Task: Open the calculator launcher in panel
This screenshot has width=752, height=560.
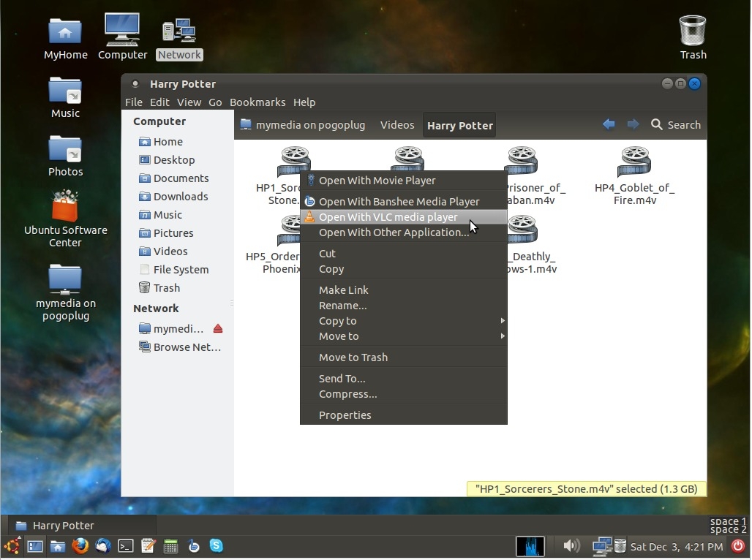Action: click(x=170, y=545)
